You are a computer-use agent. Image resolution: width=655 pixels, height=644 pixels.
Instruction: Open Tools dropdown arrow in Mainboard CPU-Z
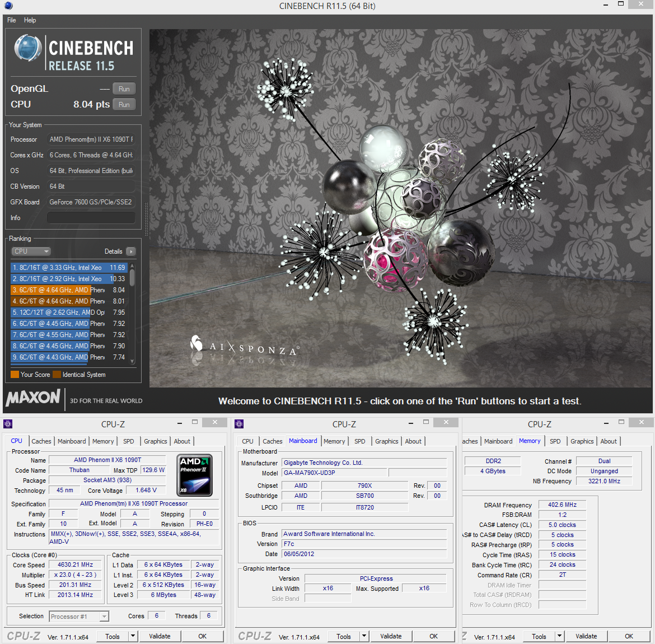pos(364,637)
